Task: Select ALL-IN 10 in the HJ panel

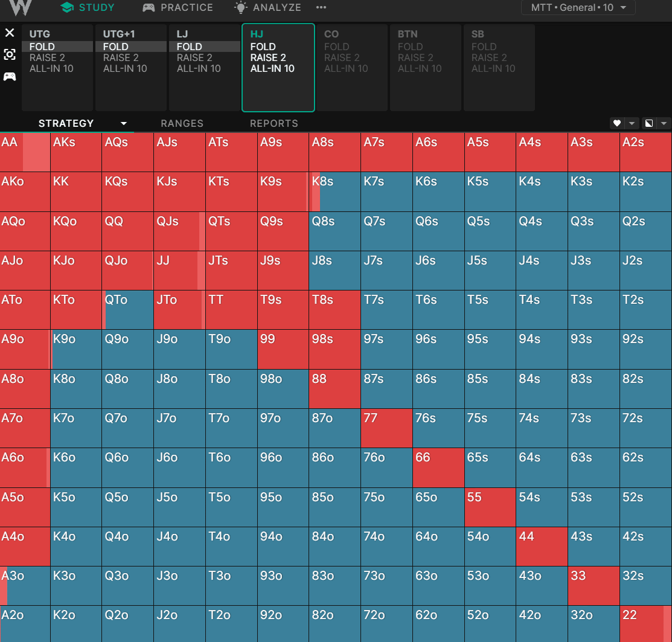Action: (272, 69)
